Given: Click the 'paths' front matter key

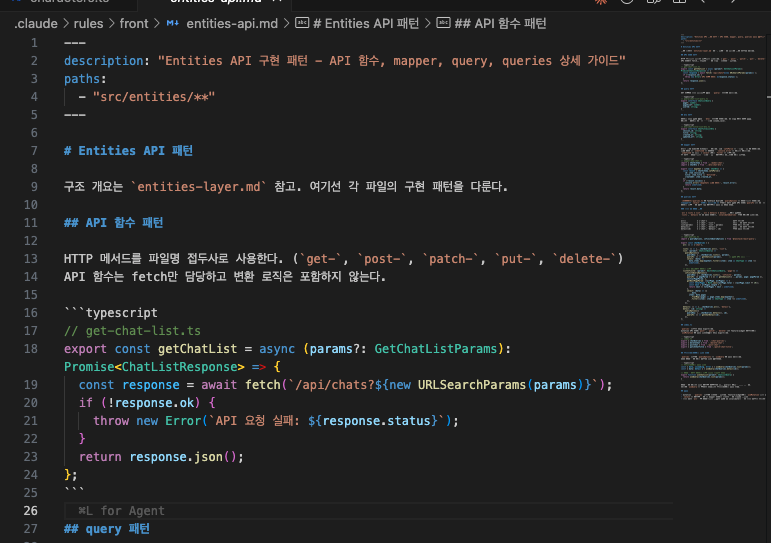Looking at the screenshot, I should tap(82, 79).
